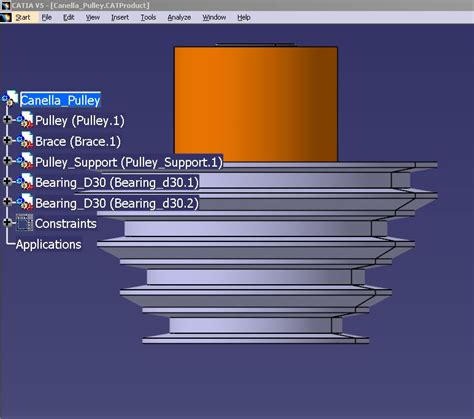Select the Brace (Brace.1) tree label
Screen dimensions: 474x419
(78, 141)
